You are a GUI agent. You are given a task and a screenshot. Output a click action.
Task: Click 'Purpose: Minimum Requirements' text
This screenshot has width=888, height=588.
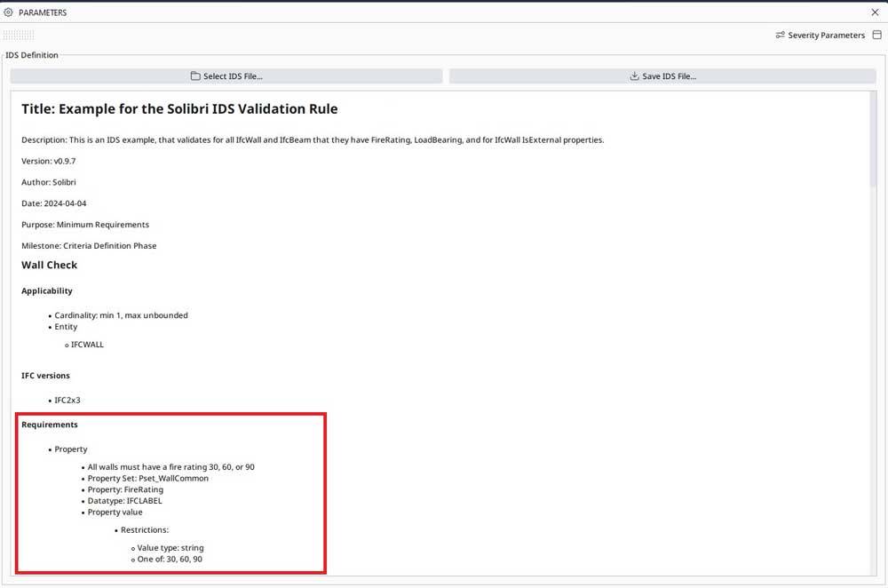pos(85,225)
